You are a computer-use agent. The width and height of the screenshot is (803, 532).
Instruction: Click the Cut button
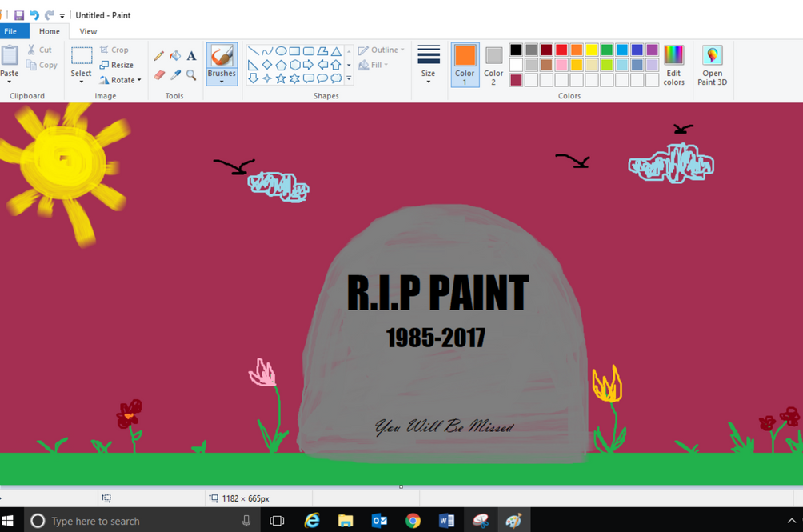tap(39, 50)
